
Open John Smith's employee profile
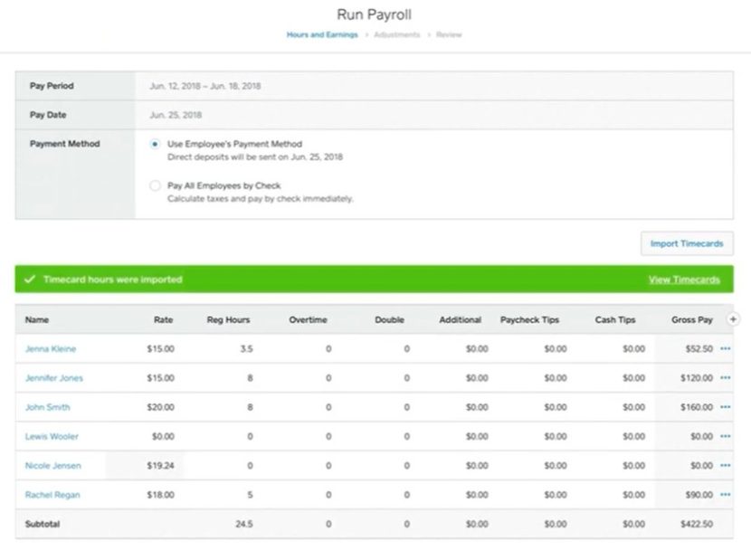coord(46,407)
